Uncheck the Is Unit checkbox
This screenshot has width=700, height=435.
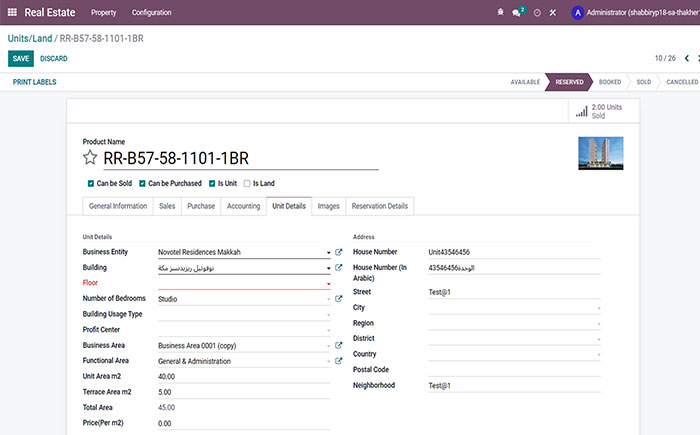pos(212,183)
